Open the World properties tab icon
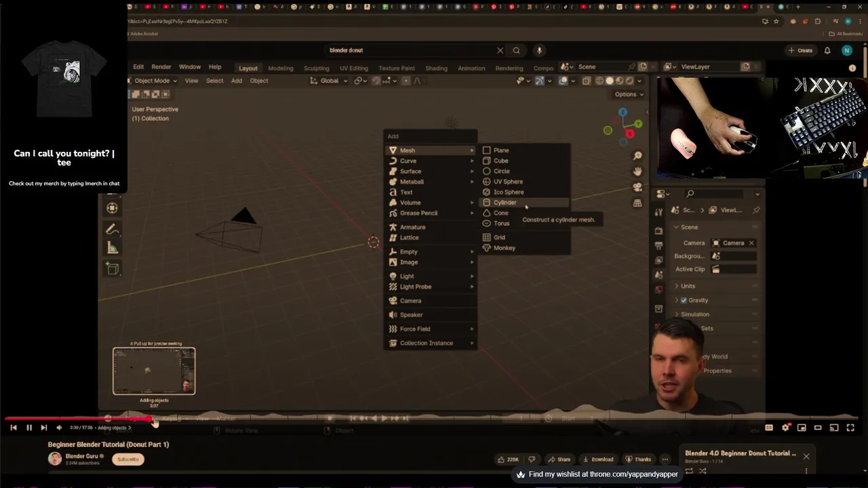Screen dimensions: 868x488 point(658,290)
